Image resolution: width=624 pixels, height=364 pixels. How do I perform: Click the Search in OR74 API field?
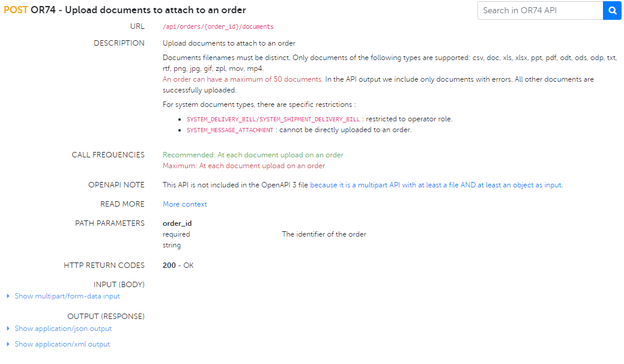pyautogui.click(x=541, y=11)
